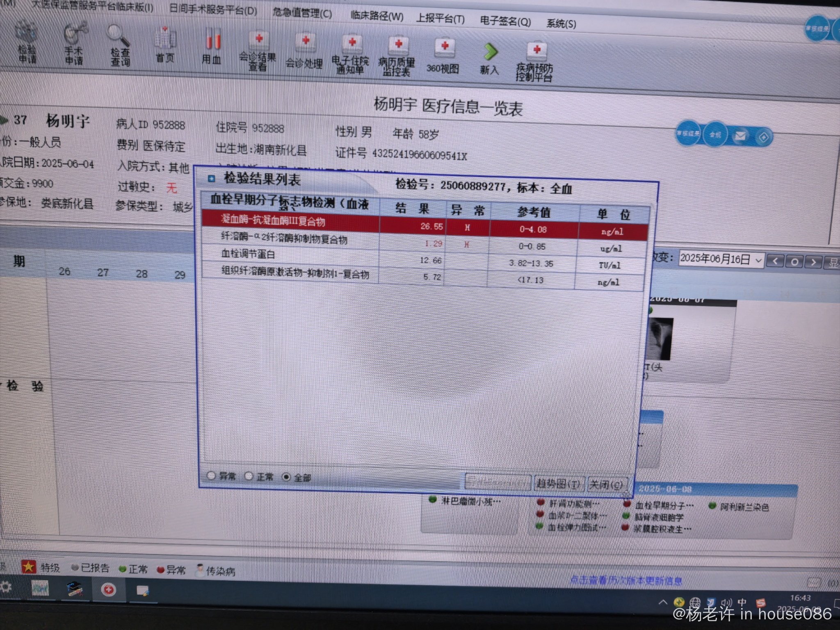Click the circle today button beside date
Image resolution: width=840 pixels, height=630 pixels.
pos(794,261)
